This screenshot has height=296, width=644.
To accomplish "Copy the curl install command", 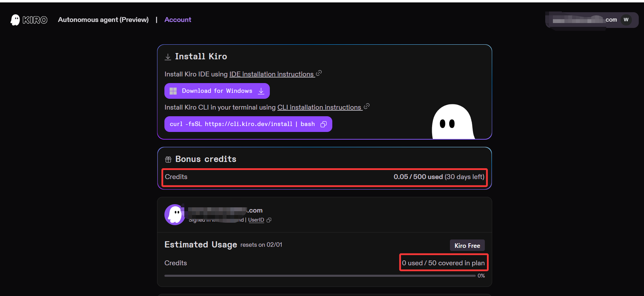I will (x=324, y=124).
